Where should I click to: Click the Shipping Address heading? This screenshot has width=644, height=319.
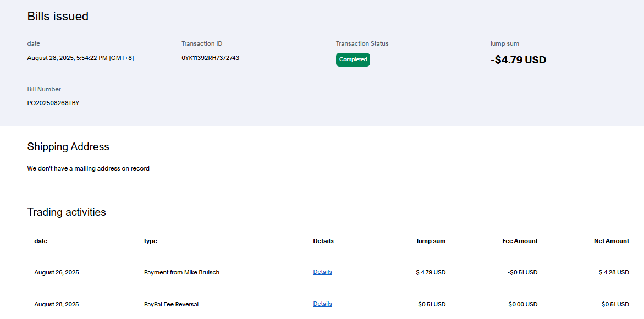coord(68,146)
